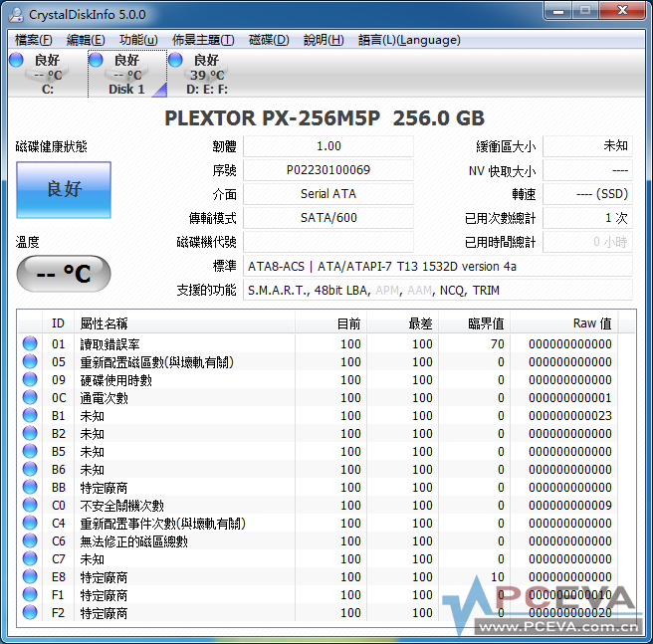
Task: Click raw value 000000000009 in row C0
Action: [x=570, y=505]
